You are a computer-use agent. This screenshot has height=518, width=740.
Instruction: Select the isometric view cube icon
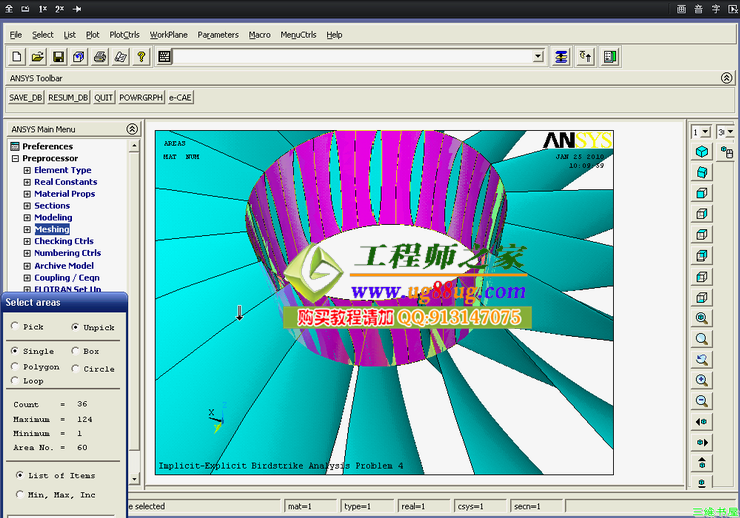702,151
